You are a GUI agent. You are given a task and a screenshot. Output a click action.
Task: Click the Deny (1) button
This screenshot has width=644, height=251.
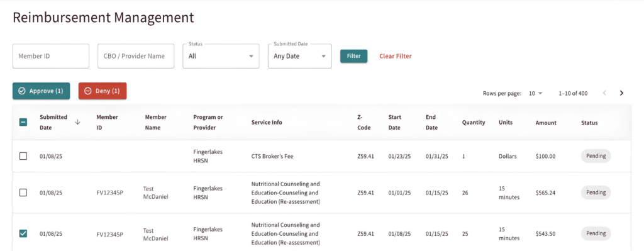click(103, 91)
